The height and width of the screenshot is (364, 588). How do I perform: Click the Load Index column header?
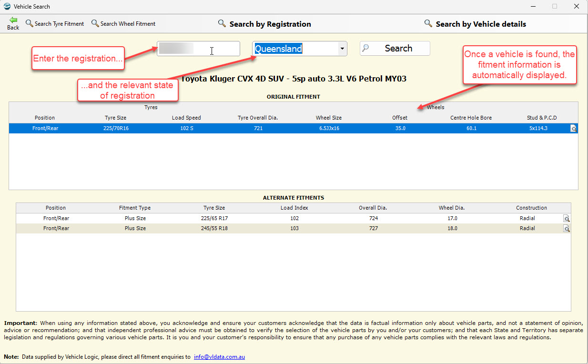(294, 208)
